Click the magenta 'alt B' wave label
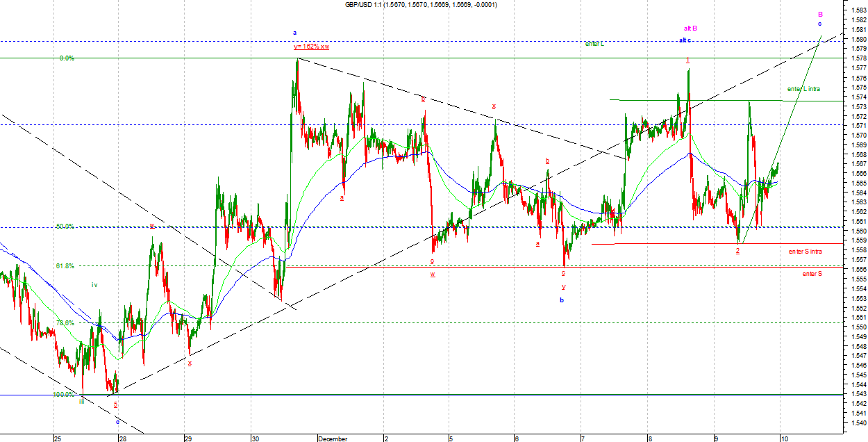Image resolution: width=868 pixels, height=442 pixels. [690, 28]
